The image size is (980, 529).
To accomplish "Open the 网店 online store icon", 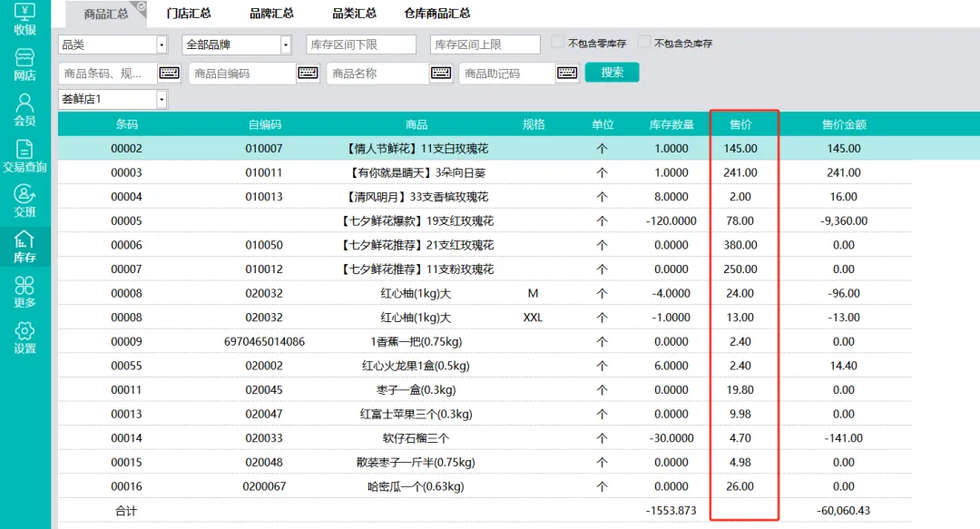I will [x=24, y=64].
